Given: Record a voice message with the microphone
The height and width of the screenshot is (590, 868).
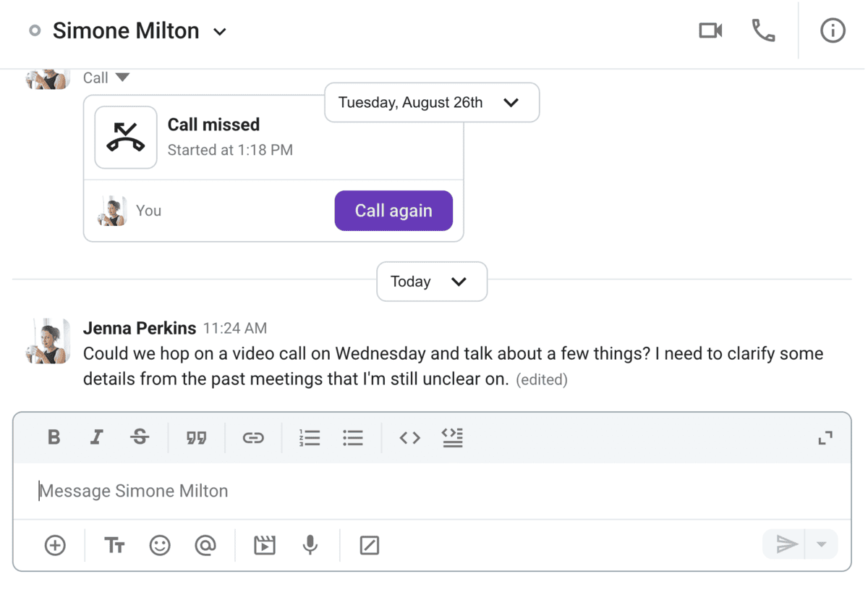Looking at the screenshot, I should click(x=310, y=545).
